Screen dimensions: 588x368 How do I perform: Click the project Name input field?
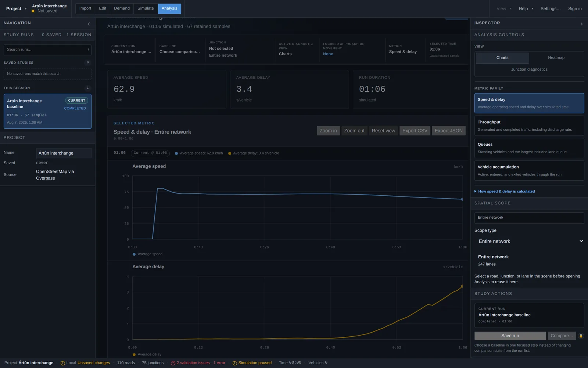[x=64, y=153]
